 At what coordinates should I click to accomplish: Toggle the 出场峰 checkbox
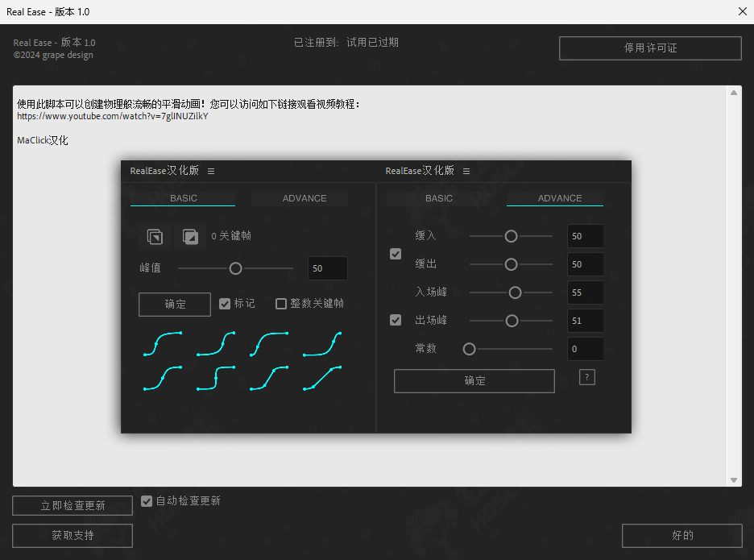(396, 320)
